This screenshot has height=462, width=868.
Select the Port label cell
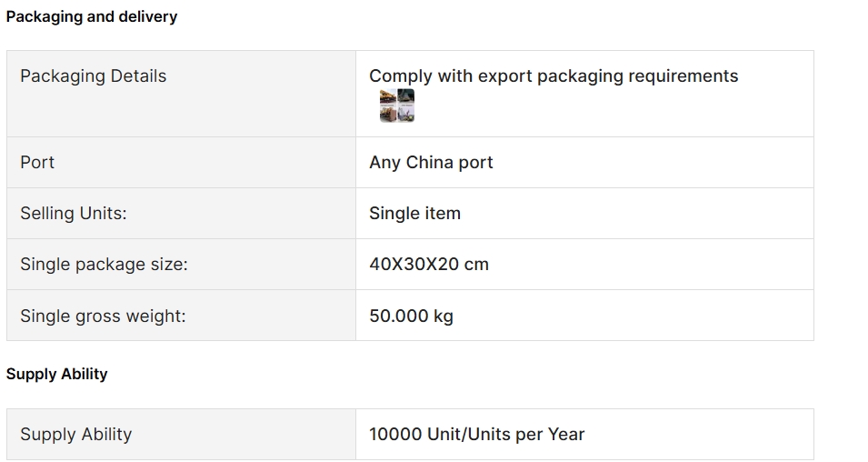tap(181, 162)
